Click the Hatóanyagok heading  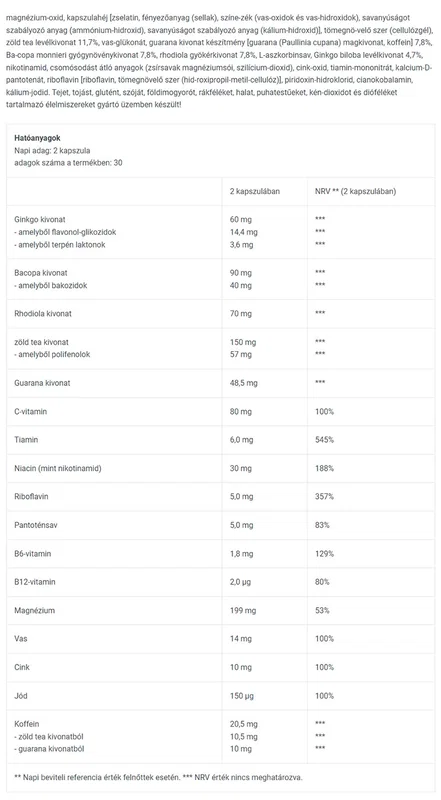pos(38,138)
